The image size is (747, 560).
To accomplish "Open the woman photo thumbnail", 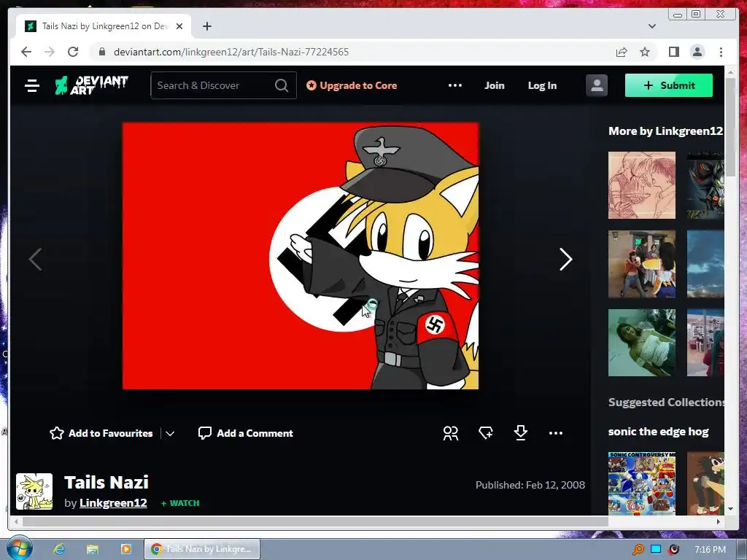I will [x=642, y=343].
